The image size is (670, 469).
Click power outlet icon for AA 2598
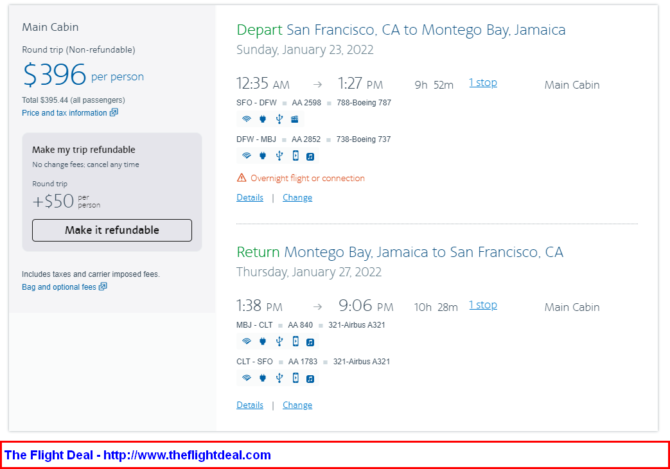coord(263,119)
